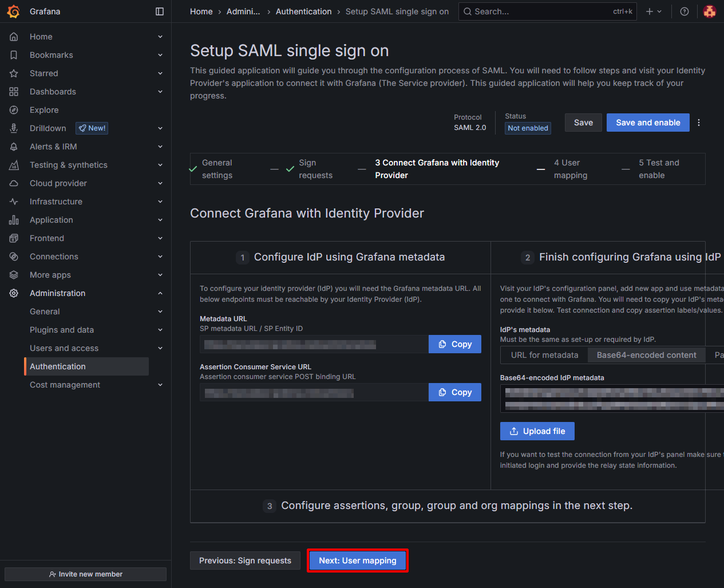Collapse the Administration section chevron
724x588 pixels.
[x=160, y=293]
